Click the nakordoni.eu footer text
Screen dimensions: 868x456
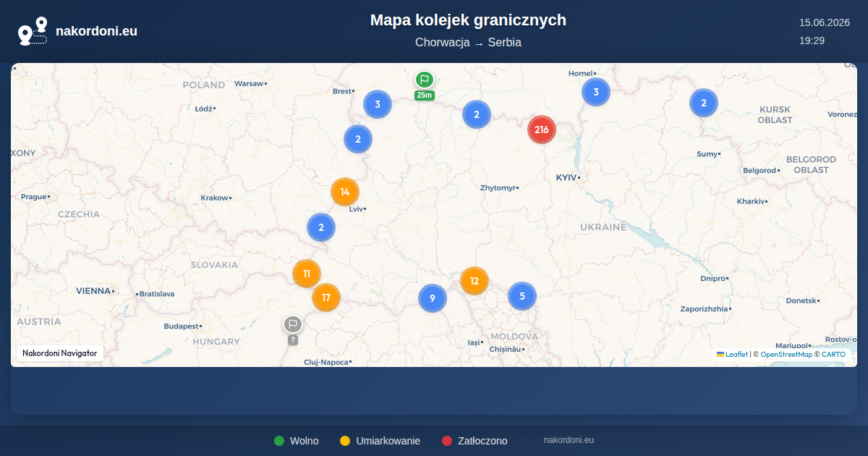(569, 440)
